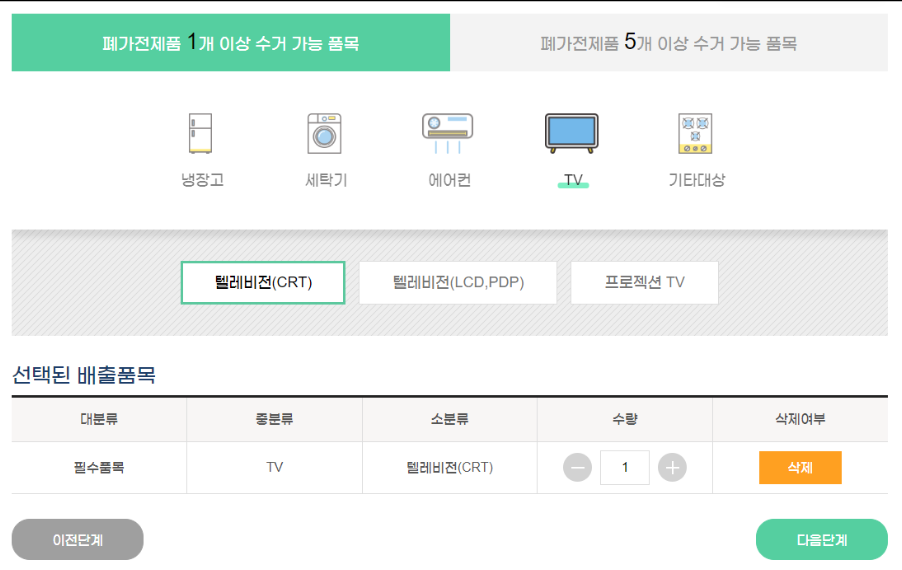Image resolution: width=902 pixels, height=570 pixels.
Task: Click the 대분류 column header
Action: [x=99, y=419]
